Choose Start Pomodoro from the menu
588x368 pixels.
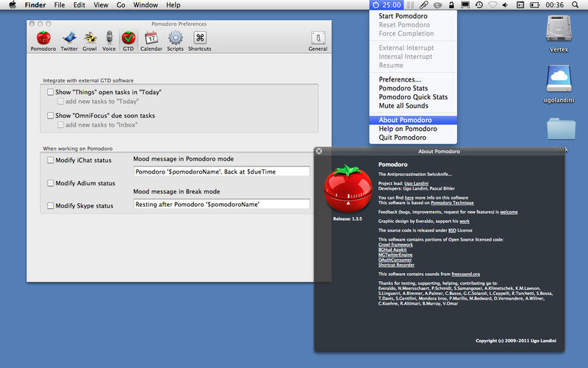point(413,16)
